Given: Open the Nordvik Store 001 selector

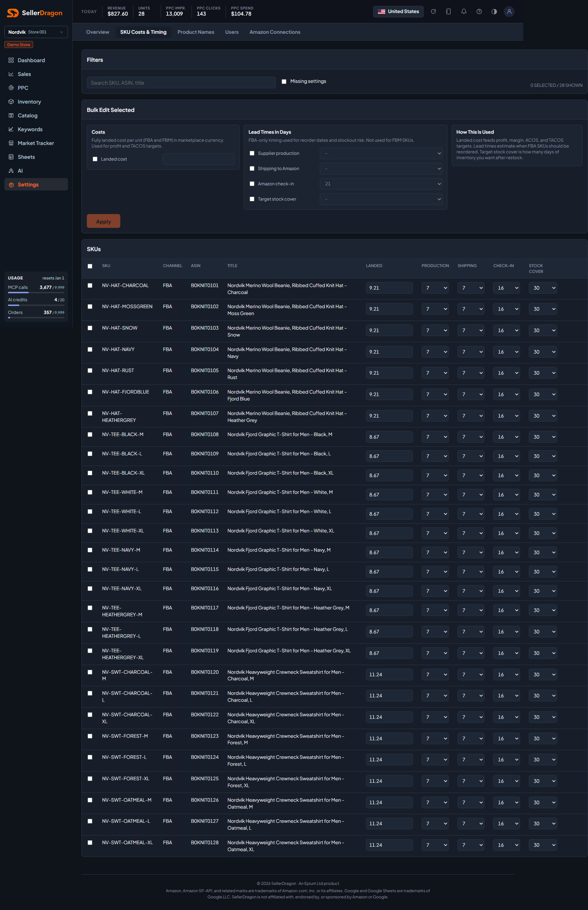Looking at the screenshot, I should click(x=36, y=32).
